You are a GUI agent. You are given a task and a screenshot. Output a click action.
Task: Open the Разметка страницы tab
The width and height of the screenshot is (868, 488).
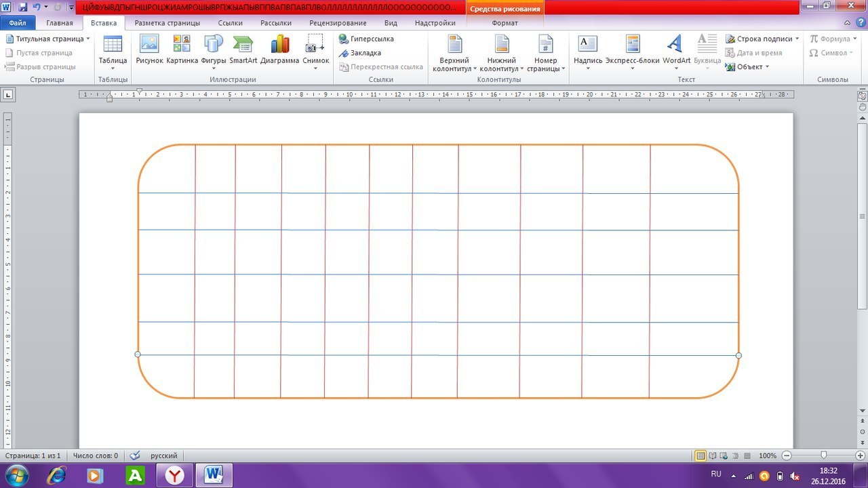coord(167,23)
